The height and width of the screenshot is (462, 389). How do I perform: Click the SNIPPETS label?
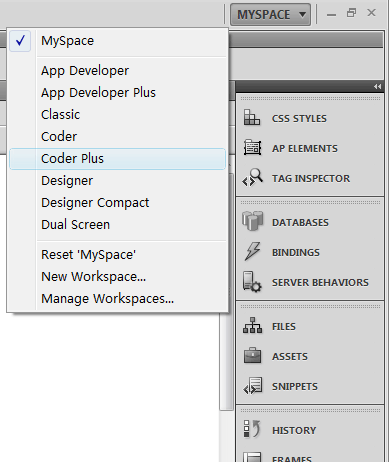coord(295,386)
